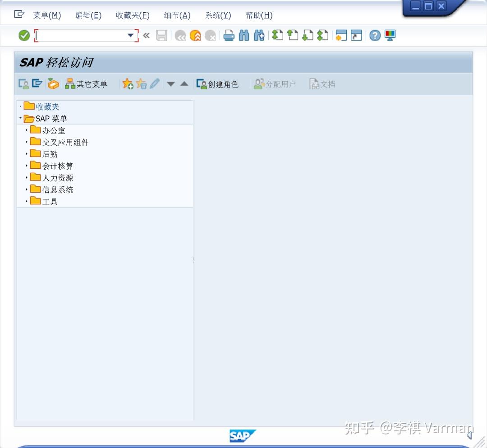Expand the 工具 folder in the tree
Image resolution: width=487 pixels, height=448 pixels.
[27, 201]
